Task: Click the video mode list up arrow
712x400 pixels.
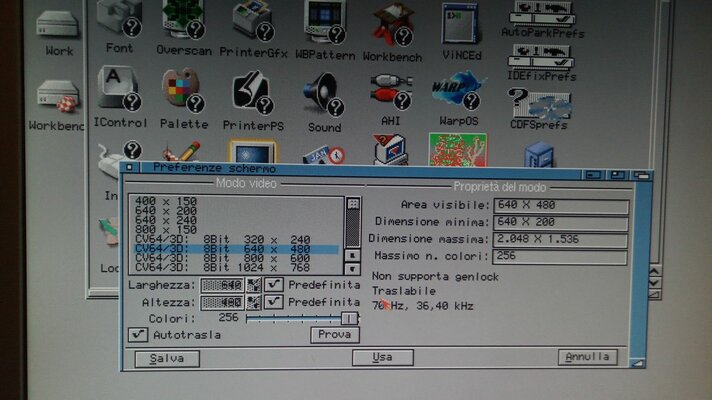Action: click(x=352, y=255)
